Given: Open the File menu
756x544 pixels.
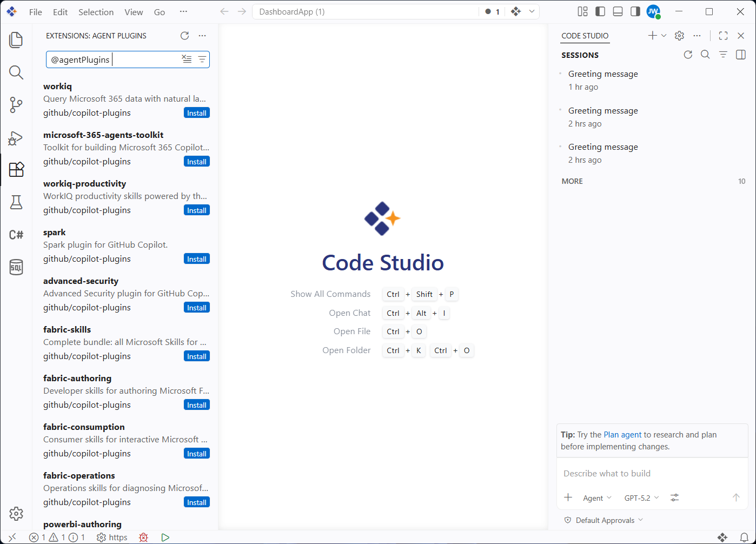Looking at the screenshot, I should 36,12.
